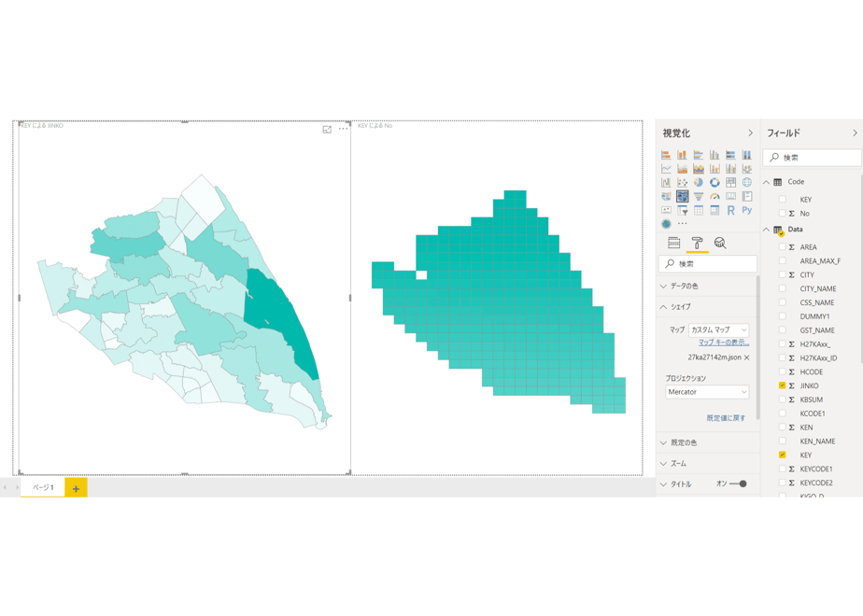This screenshot has width=863, height=616.
Task: Select the pie chart visual
Action: [x=699, y=182]
